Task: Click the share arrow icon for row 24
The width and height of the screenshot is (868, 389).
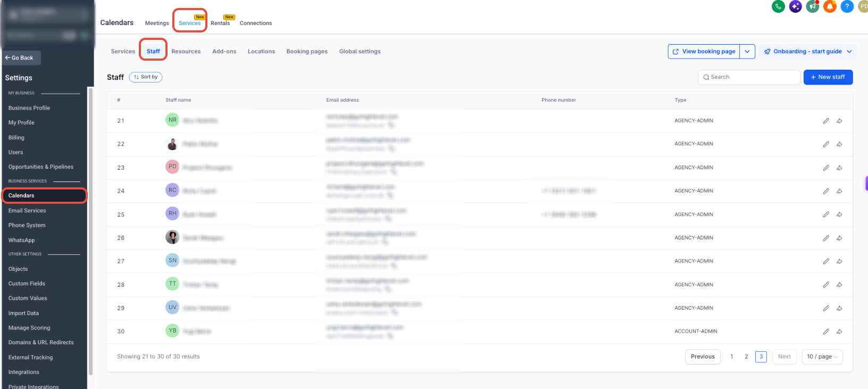Action: (x=839, y=191)
